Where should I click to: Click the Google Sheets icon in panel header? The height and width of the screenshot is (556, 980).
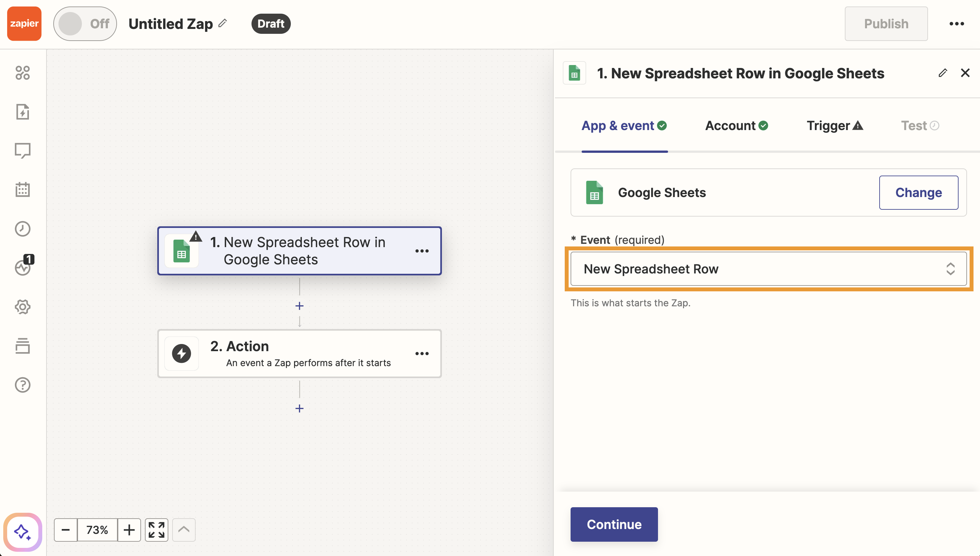pos(574,73)
